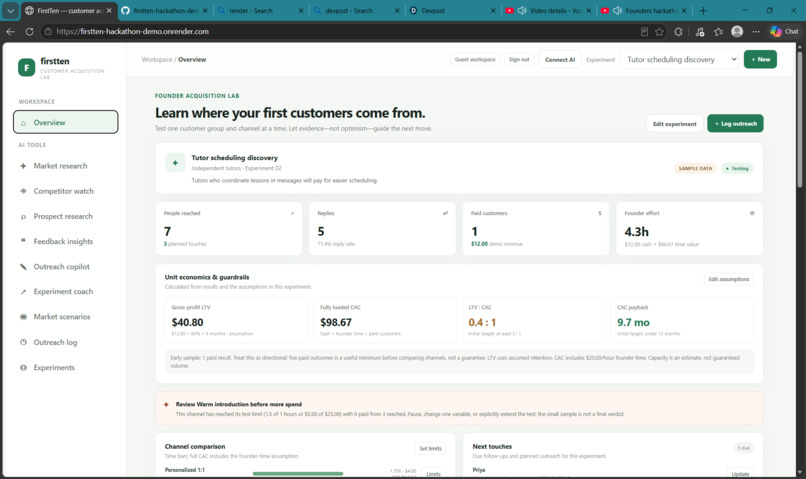The image size is (806, 479).
Task: Bookmark page with the star icon
Action: click(x=659, y=32)
